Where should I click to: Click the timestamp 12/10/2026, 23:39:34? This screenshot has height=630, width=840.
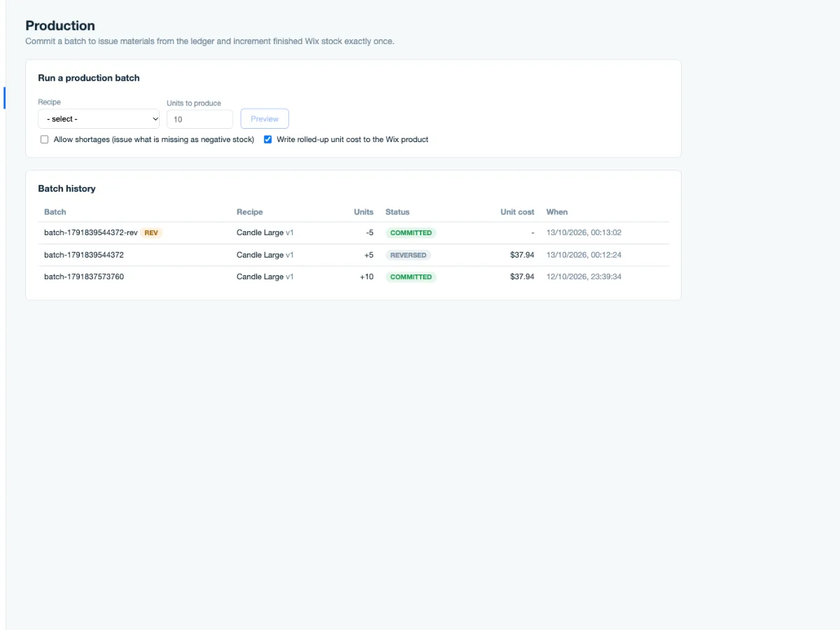(x=584, y=276)
